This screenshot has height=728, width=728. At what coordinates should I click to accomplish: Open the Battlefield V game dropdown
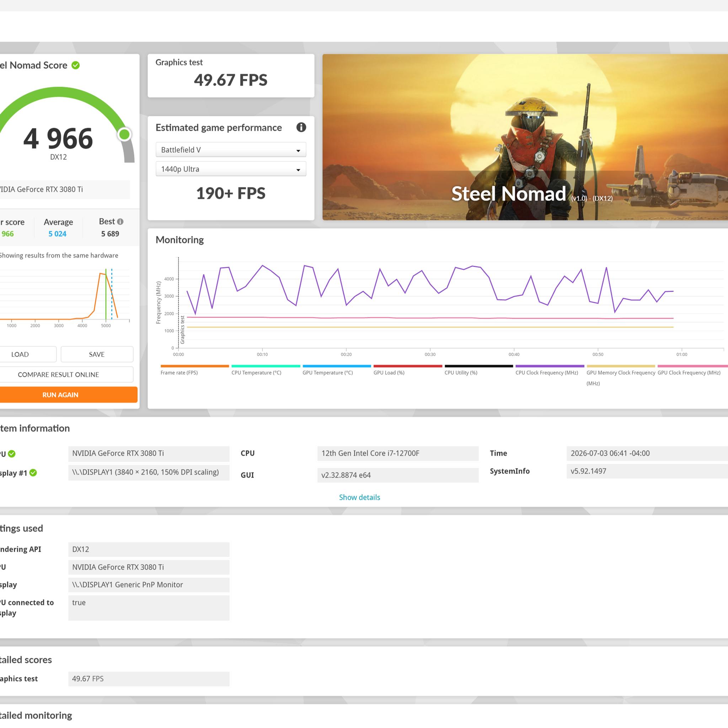[x=231, y=150]
